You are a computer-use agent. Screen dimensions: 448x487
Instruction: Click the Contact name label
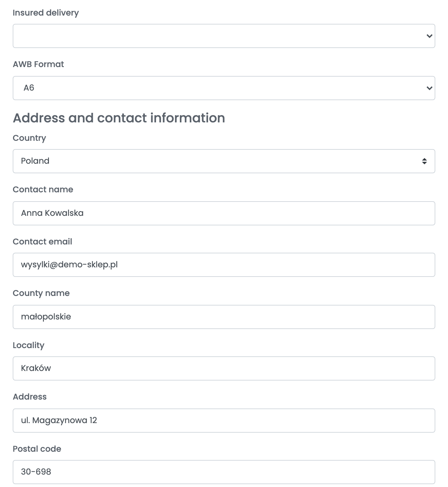43,189
